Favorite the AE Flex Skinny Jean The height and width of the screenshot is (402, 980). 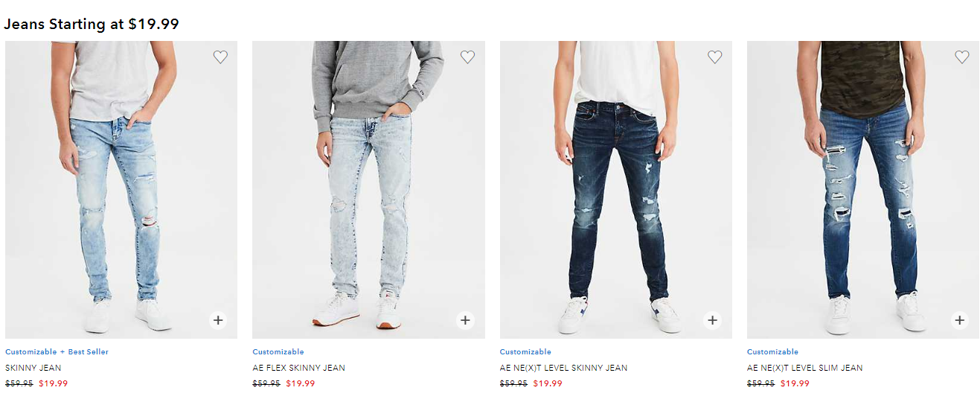(467, 57)
